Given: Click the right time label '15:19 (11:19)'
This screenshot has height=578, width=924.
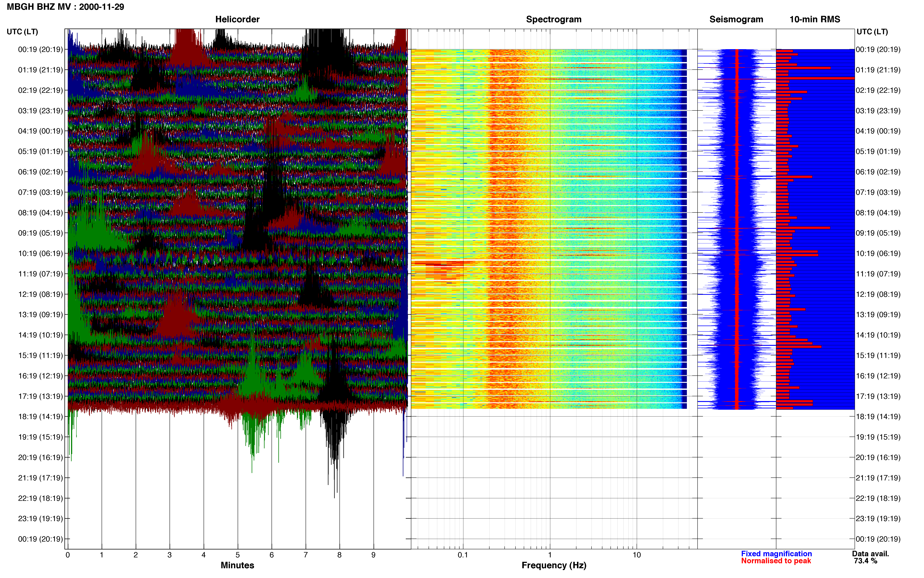Looking at the screenshot, I should point(878,356).
